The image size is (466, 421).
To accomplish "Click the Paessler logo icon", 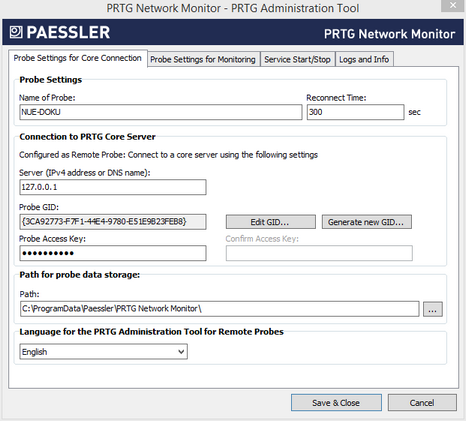I will click(16, 32).
